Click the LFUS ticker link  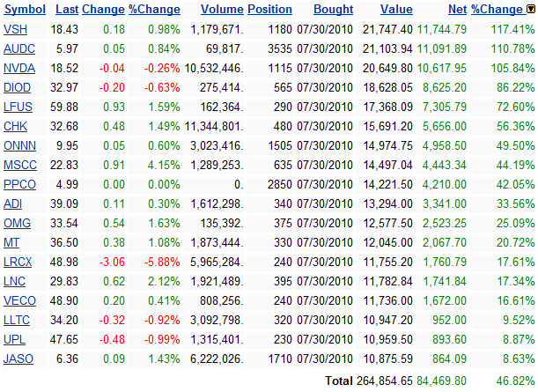pos(18,107)
